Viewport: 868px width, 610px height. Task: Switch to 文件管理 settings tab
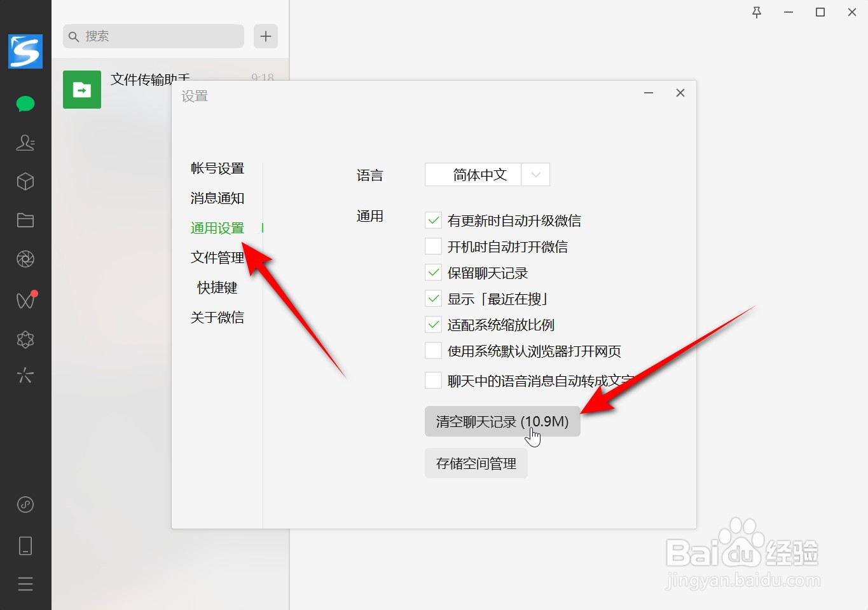(x=217, y=257)
